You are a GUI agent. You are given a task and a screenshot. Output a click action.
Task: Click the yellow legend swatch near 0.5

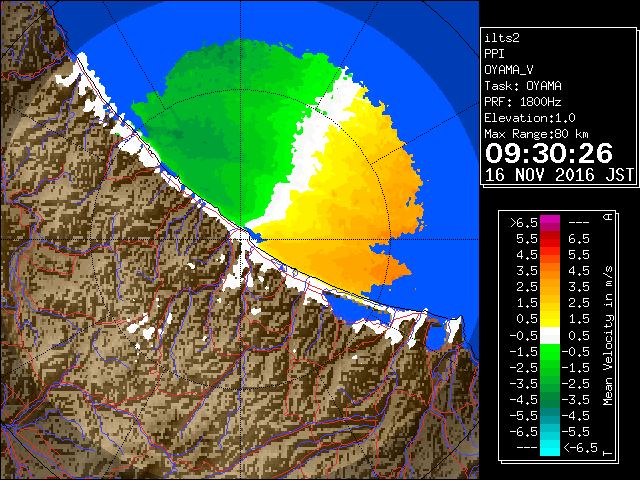point(550,319)
